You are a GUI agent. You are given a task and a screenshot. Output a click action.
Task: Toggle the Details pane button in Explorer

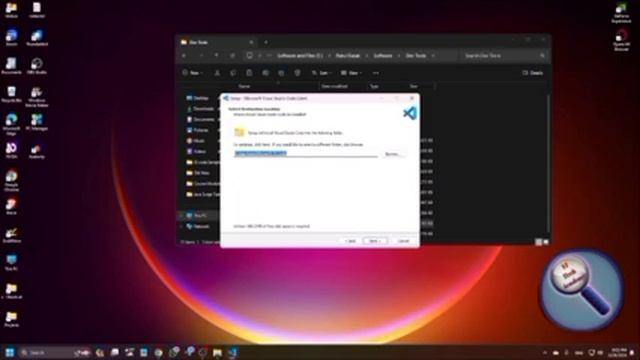[533, 73]
